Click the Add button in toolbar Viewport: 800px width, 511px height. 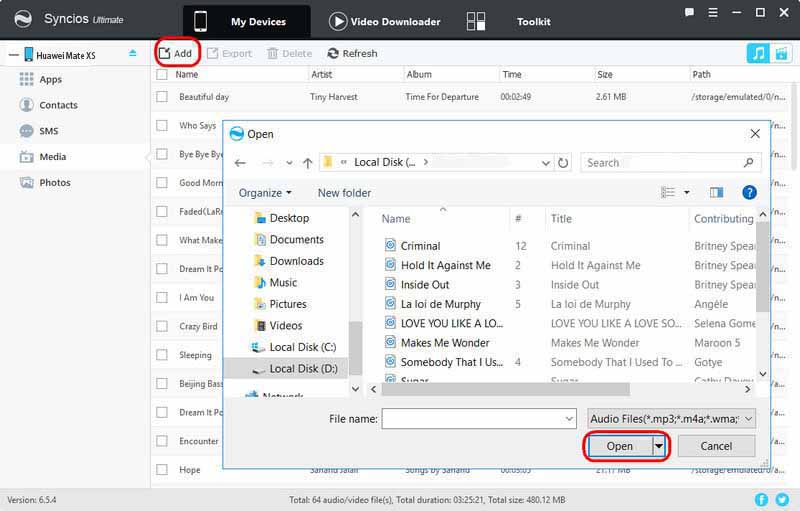176,53
